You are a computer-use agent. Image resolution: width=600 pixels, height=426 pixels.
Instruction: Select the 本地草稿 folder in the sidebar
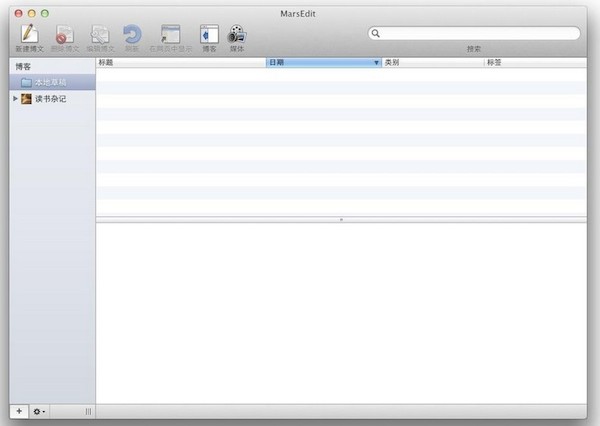click(x=52, y=82)
